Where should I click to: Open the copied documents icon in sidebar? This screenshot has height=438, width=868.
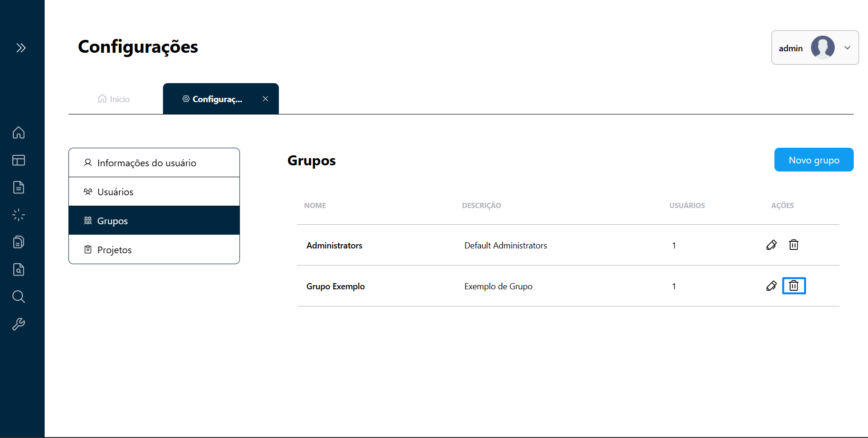19,242
